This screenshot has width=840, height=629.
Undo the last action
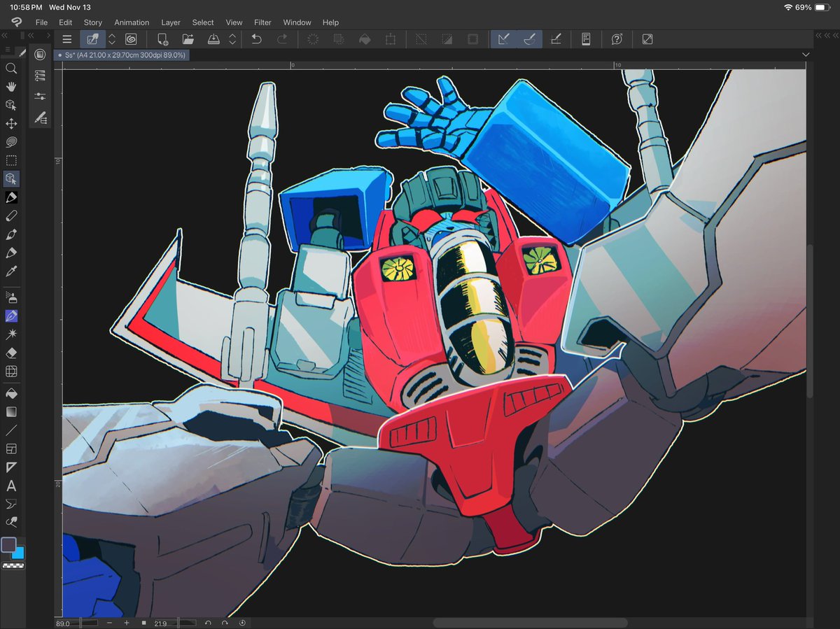(x=256, y=39)
